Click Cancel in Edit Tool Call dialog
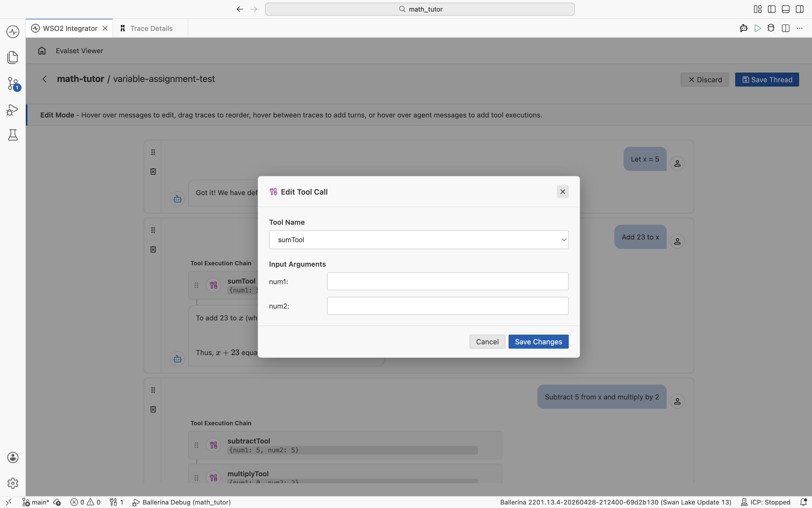The width and height of the screenshot is (812, 508). [487, 342]
